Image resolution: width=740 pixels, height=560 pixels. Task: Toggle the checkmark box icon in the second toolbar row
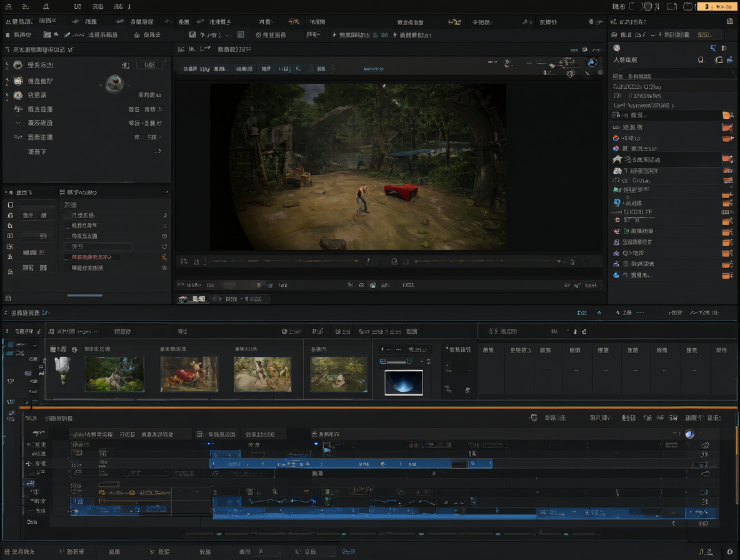pyautogui.click(x=192, y=35)
